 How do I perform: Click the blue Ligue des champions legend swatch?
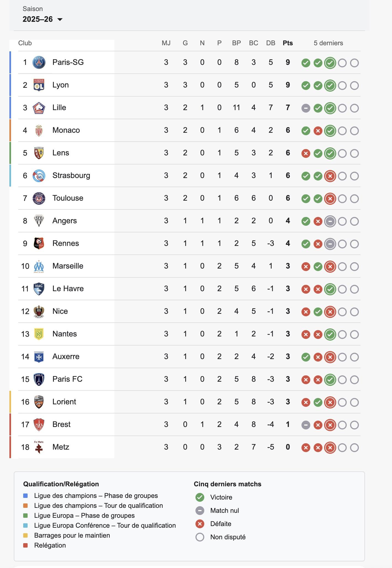click(x=25, y=496)
